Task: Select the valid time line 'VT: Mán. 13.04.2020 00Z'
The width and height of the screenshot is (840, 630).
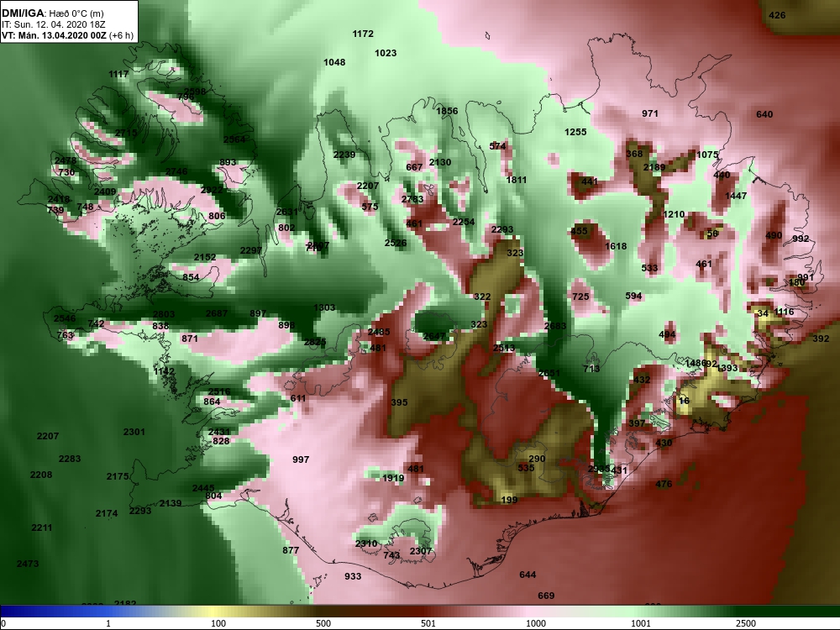Action: (54, 35)
